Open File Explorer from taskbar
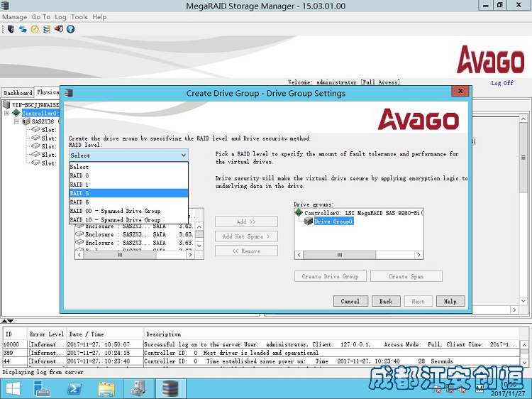The height and width of the screenshot is (399, 532). (x=106, y=389)
